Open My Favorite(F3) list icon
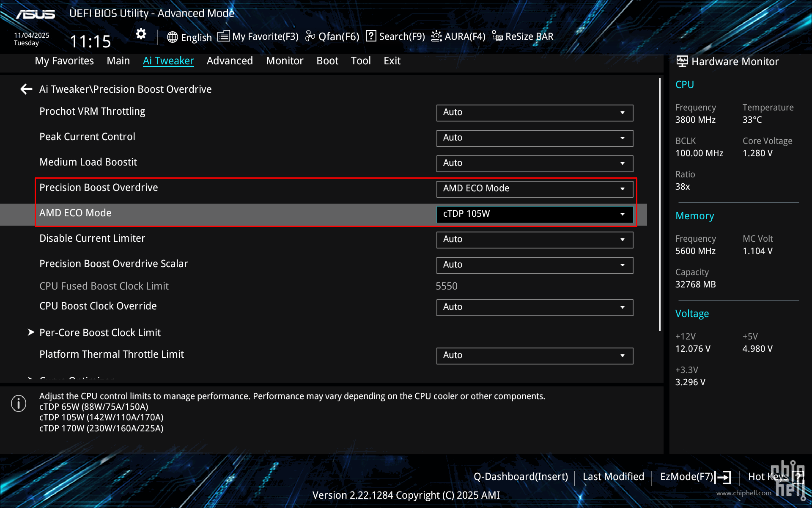This screenshot has height=508, width=812. coord(223,36)
